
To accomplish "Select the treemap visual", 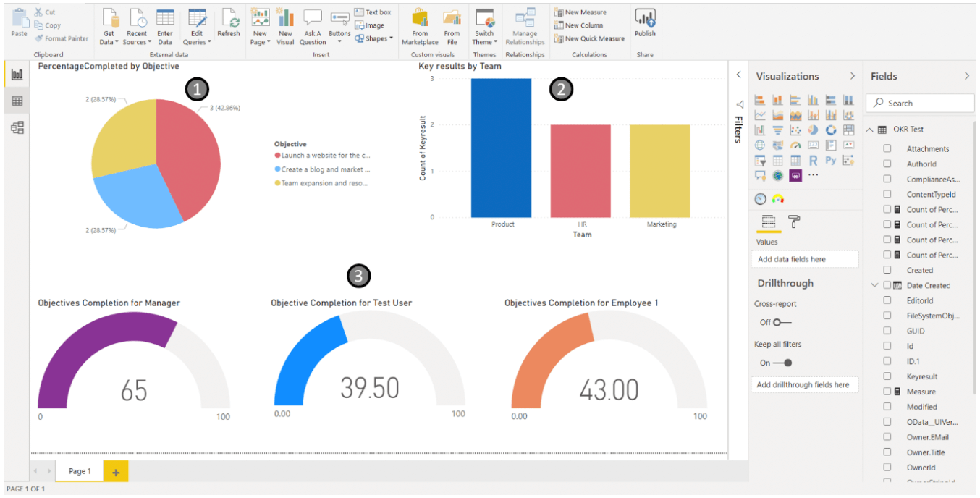I will coord(848,130).
